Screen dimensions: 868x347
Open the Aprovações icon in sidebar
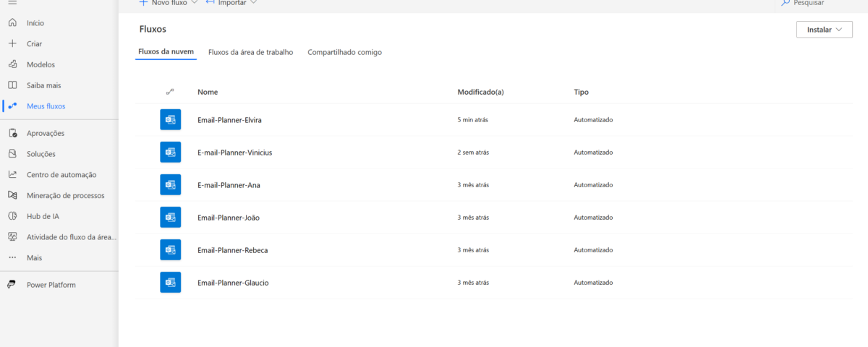12,133
